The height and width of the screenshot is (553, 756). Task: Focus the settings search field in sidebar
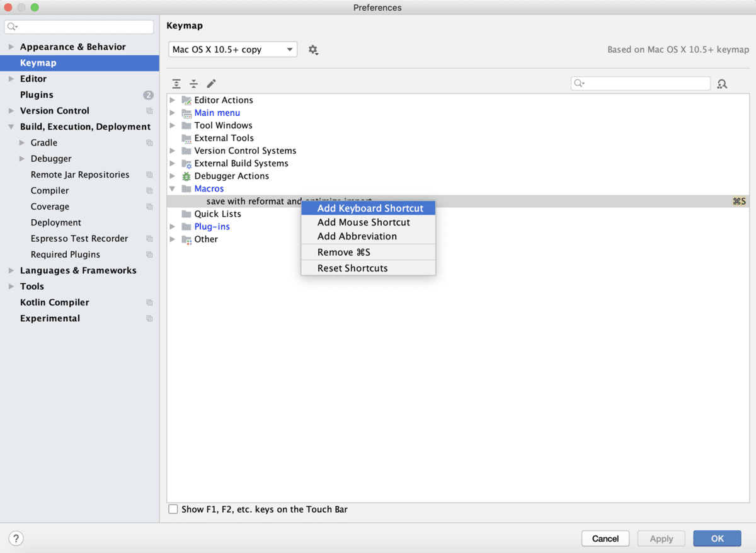click(x=79, y=26)
